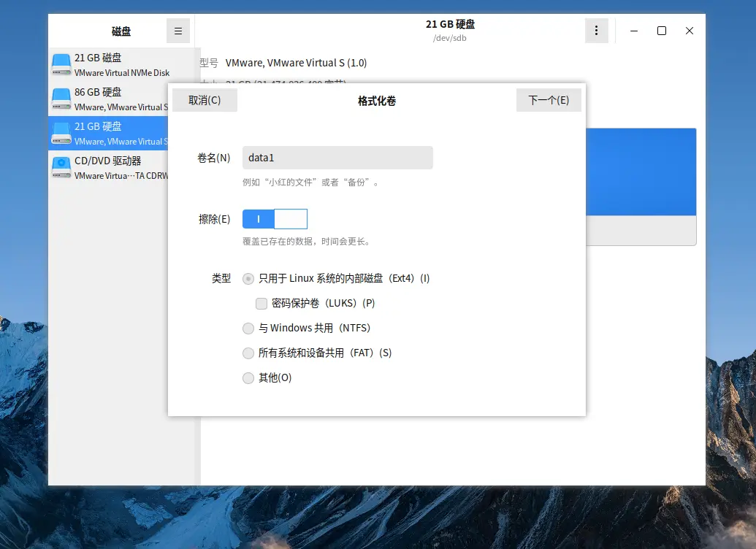Screen dimensions: 756x549
Task: Close the Disks window
Action: point(690,31)
